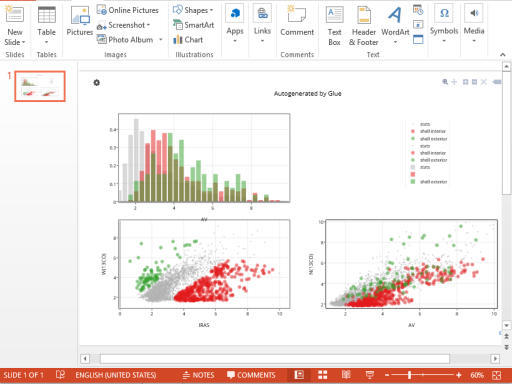Click the lower-right AV axis label
This screenshot has width=512, height=384.
(x=412, y=325)
